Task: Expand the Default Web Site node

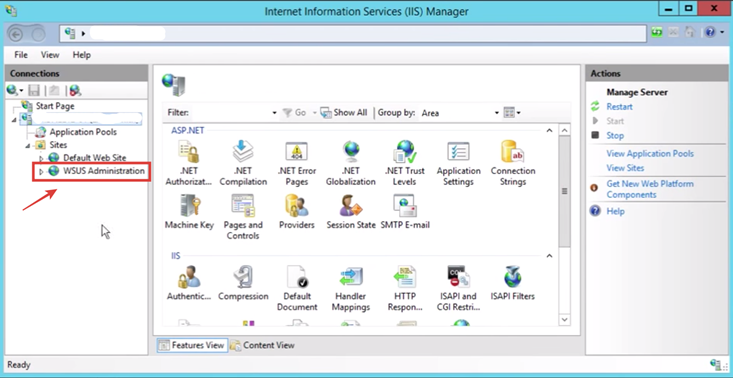Action: [x=41, y=158]
